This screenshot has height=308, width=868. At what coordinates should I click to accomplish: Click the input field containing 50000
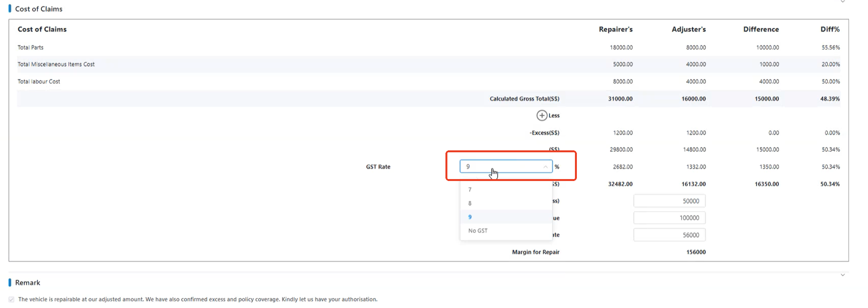coord(669,201)
